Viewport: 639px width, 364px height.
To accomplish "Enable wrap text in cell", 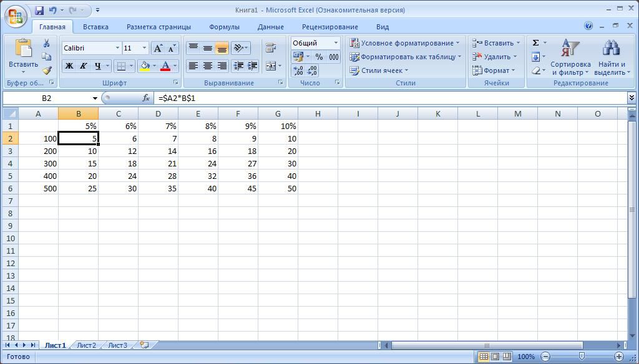I will [x=271, y=47].
